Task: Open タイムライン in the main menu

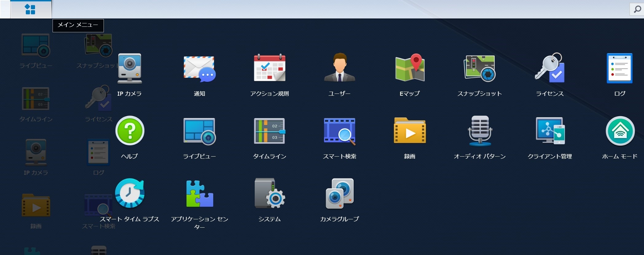Action: pos(269,131)
